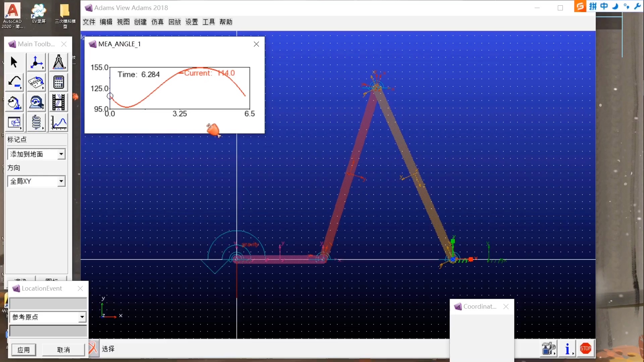Click the cancel select icon beside 选择
644x362 pixels.
pos(93,349)
